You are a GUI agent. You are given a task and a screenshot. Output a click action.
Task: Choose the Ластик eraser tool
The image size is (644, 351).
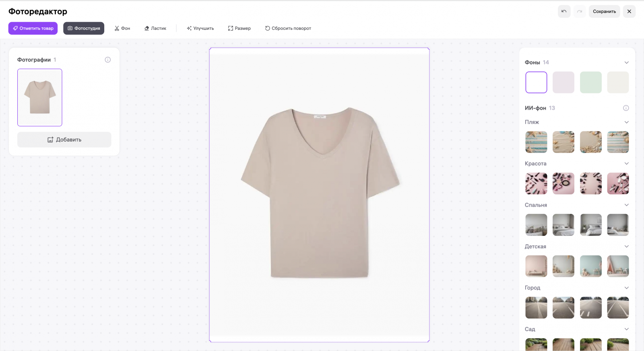click(x=155, y=28)
